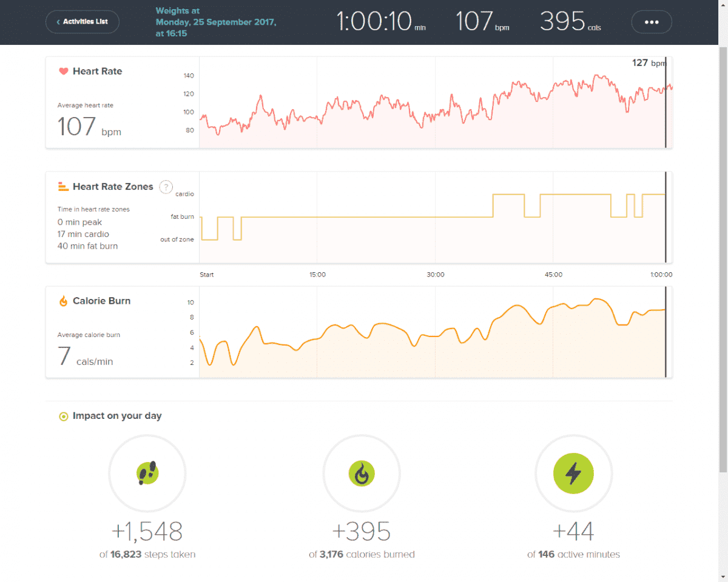Select the green lightning active minutes icon
Screen dimensions: 728x582
pyautogui.click(x=573, y=473)
